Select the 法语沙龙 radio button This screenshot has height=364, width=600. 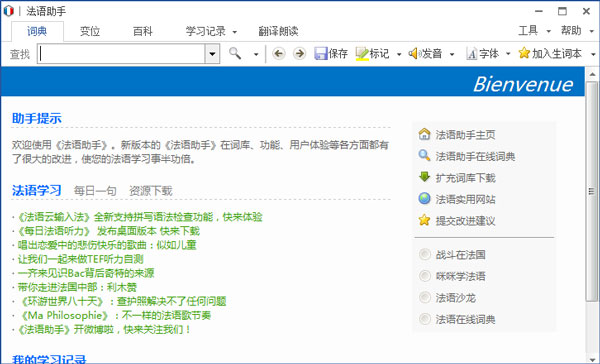(424, 297)
